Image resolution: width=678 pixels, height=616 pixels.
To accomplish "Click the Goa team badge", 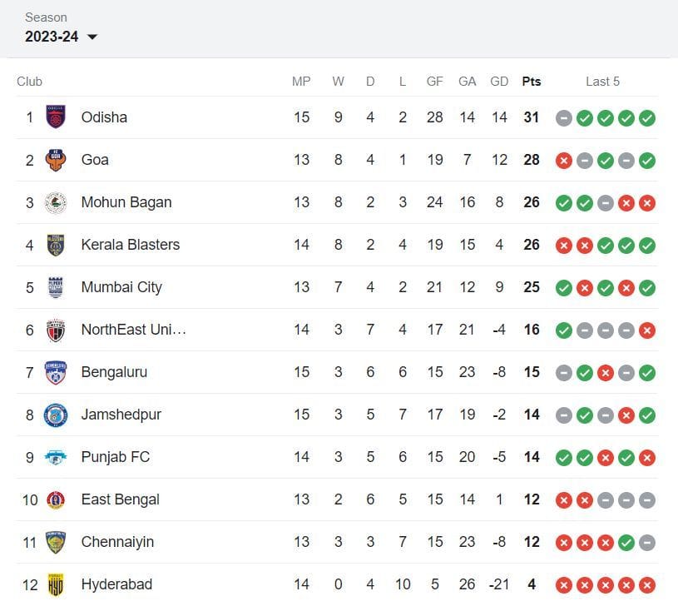I will coord(55,160).
